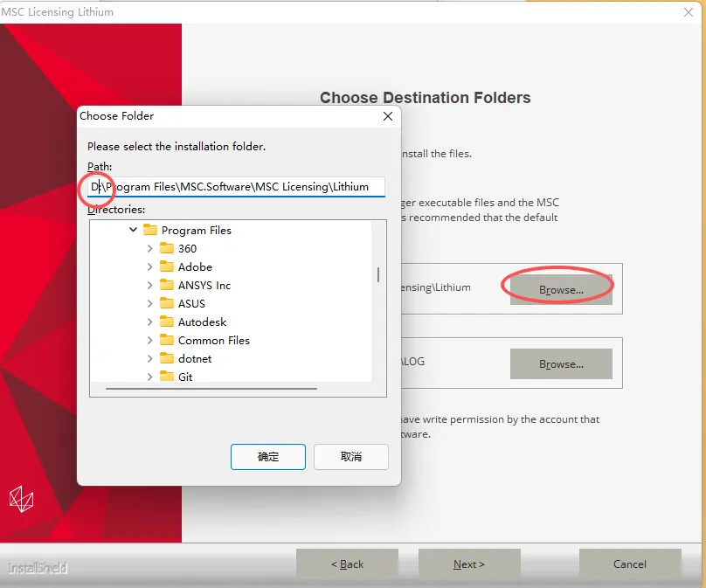Click into the Path input field
706x588 pixels.
point(237,187)
